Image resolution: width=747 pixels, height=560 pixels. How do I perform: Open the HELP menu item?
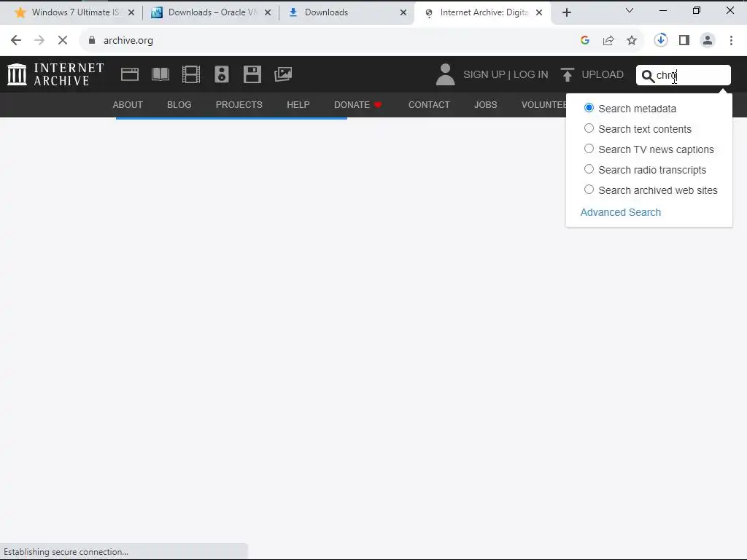[298, 105]
